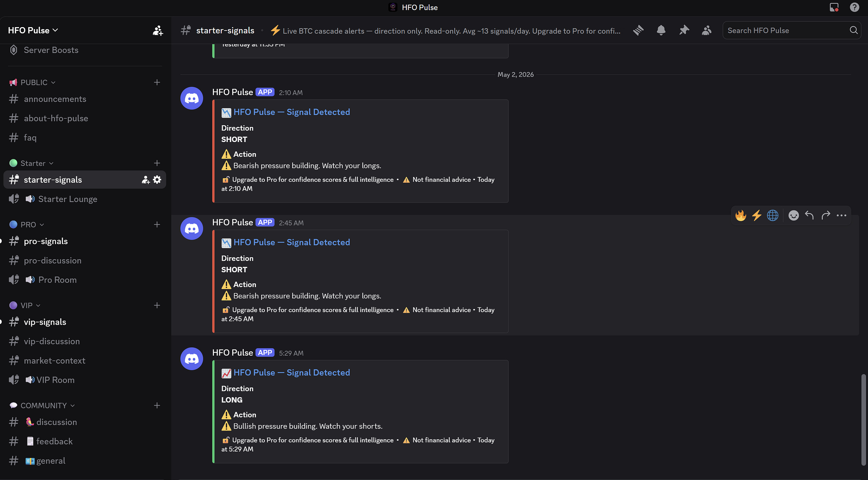Screen dimensions: 868x480
Task: Create channel in VIP category
Action: click(x=157, y=305)
